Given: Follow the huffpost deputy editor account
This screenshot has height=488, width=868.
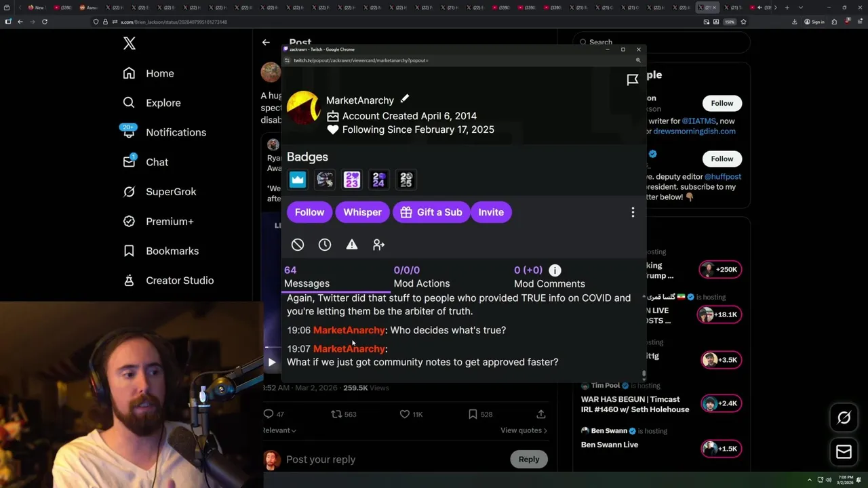Looking at the screenshot, I should pyautogui.click(x=722, y=159).
